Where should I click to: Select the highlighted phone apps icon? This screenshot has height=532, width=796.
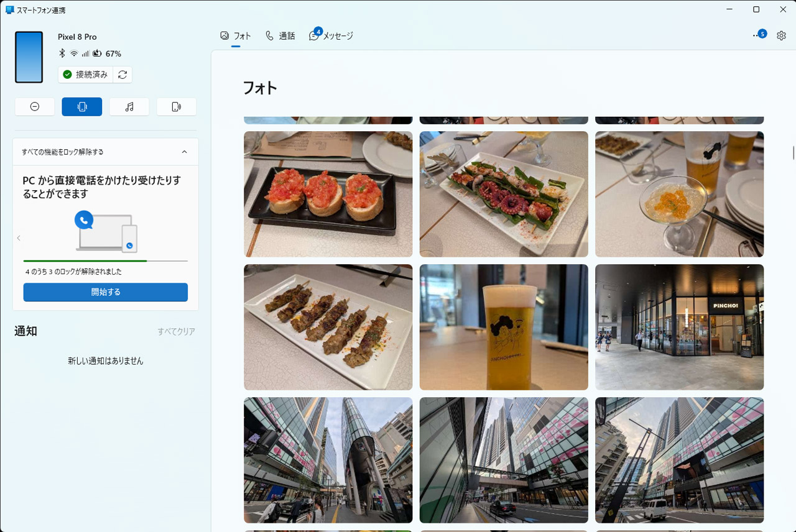(x=81, y=106)
